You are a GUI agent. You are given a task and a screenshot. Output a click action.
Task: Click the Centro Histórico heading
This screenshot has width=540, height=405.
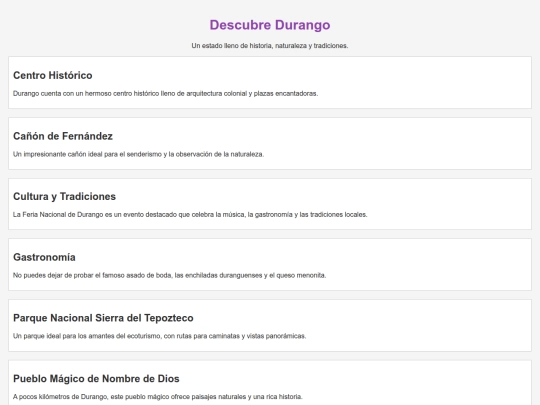53,75
